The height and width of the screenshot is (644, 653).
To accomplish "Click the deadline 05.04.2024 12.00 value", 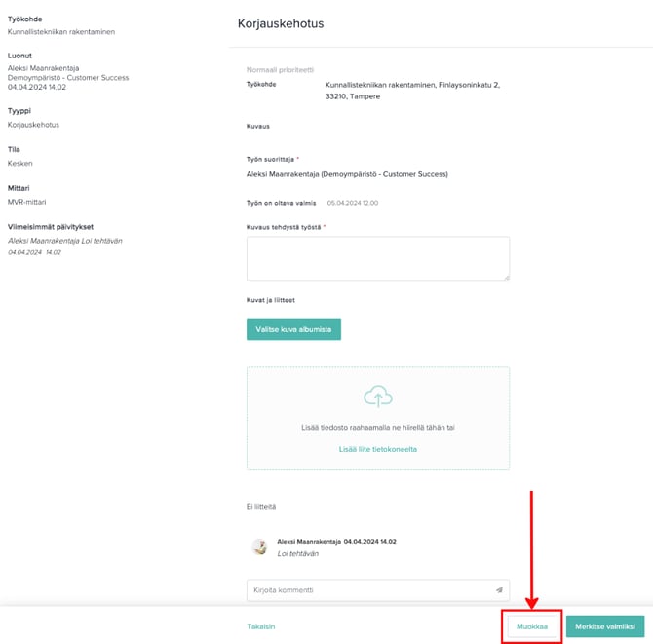I will click(x=352, y=202).
